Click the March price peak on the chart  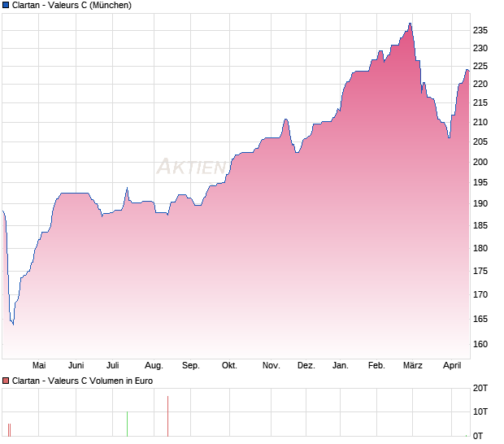411,24
